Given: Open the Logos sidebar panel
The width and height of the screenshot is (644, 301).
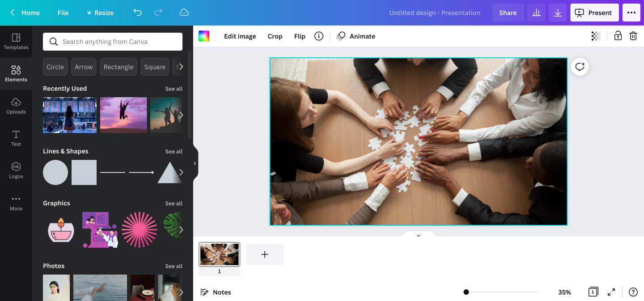Looking at the screenshot, I should [x=16, y=171].
